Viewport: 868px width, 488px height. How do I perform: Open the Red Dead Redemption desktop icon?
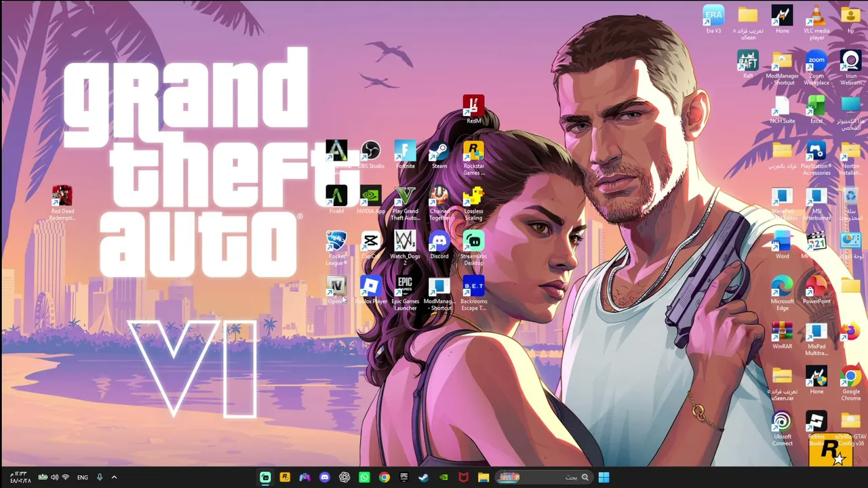(62, 203)
